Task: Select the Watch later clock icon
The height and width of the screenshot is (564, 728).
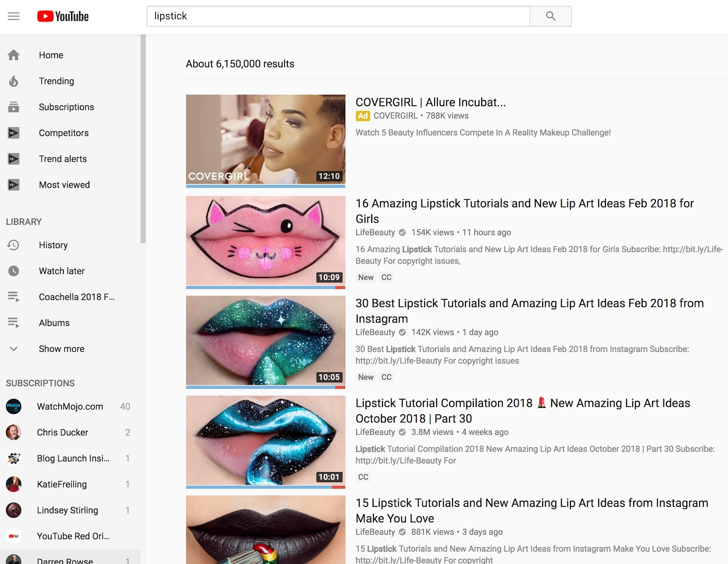Action: (14, 271)
